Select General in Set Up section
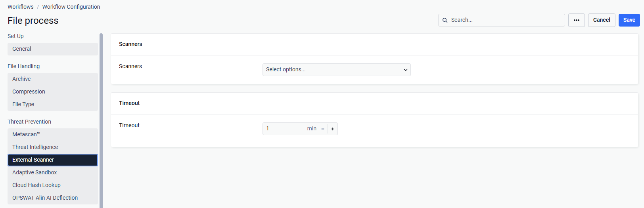The image size is (644, 208). tap(53, 49)
